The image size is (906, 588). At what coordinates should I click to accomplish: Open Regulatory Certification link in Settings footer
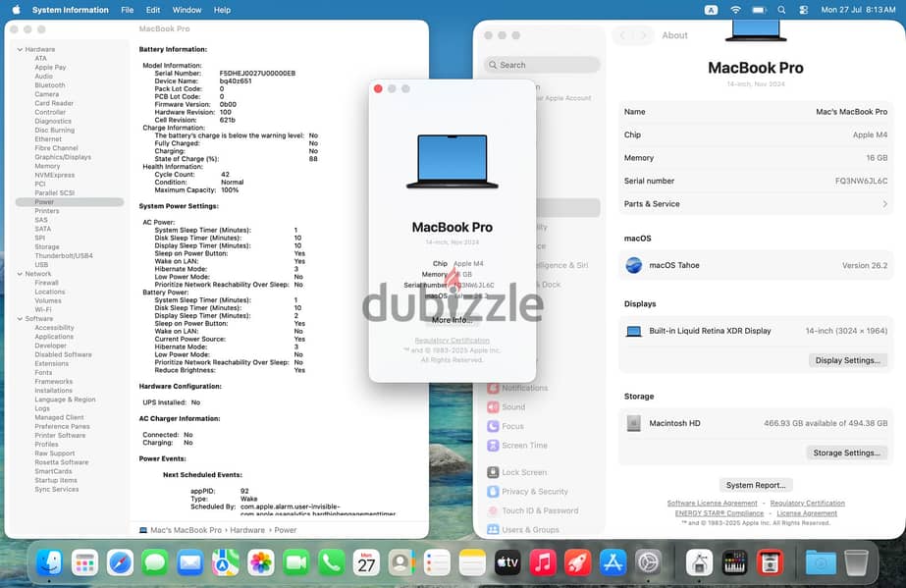[x=807, y=504]
